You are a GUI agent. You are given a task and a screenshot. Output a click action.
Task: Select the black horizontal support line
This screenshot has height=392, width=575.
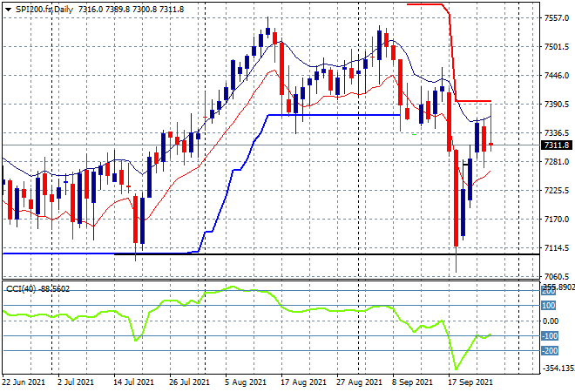327,254
